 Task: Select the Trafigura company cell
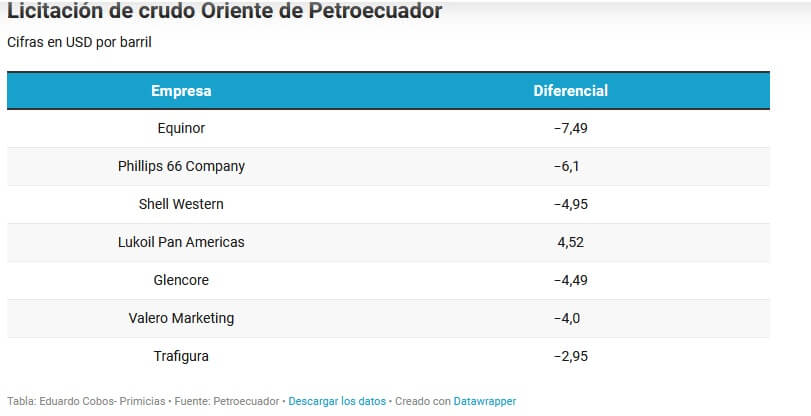tap(181, 356)
